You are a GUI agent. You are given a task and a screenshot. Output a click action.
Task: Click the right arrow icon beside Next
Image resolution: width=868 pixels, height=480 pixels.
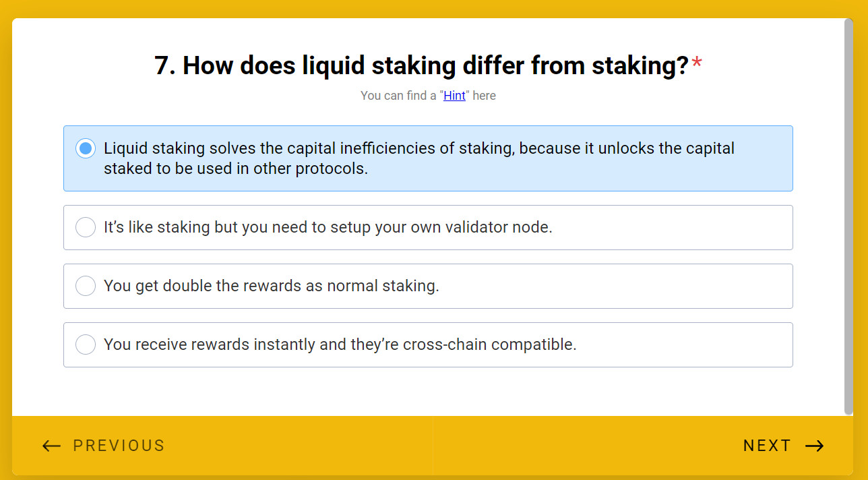[x=815, y=446]
